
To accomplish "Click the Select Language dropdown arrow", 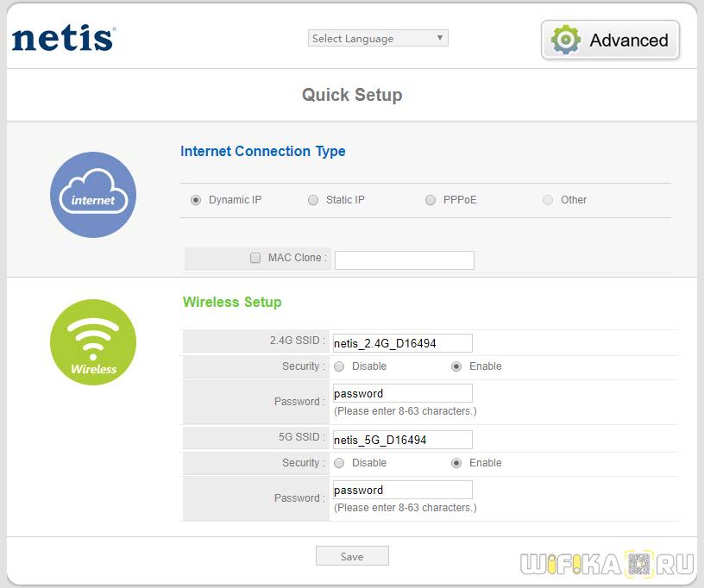I will (x=440, y=38).
